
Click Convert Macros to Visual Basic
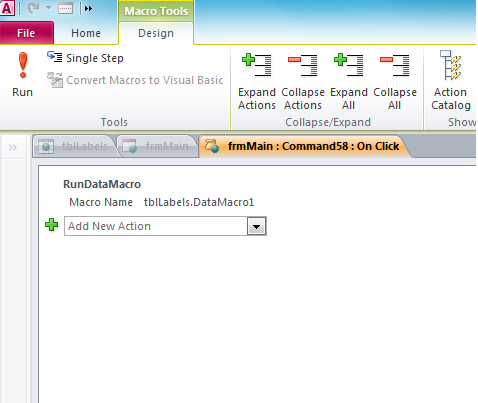click(x=135, y=80)
